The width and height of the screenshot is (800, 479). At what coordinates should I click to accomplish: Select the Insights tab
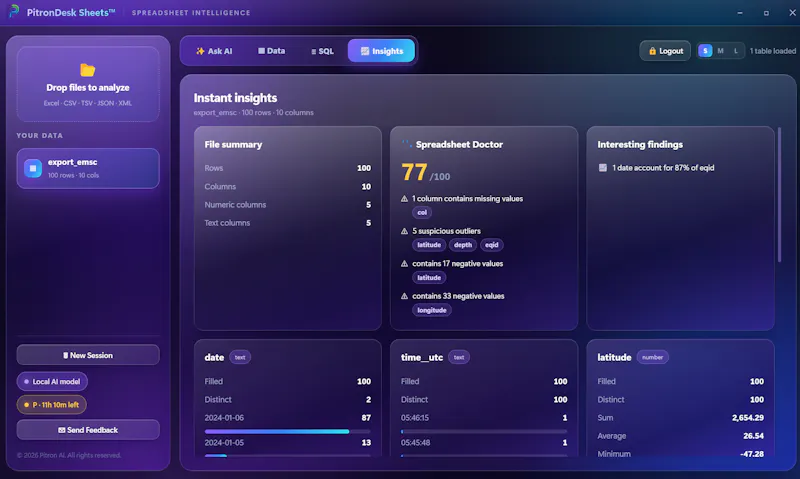click(381, 51)
